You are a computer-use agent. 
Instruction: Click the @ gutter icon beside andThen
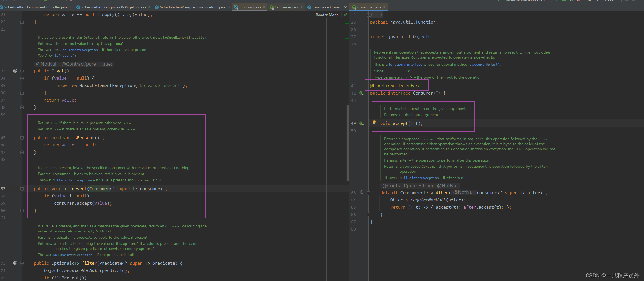click(362, 192)
